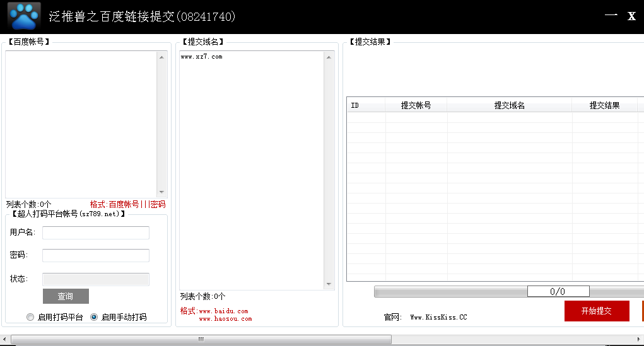
Task: Sort by the 提交域名 column header
Action: 509,105
